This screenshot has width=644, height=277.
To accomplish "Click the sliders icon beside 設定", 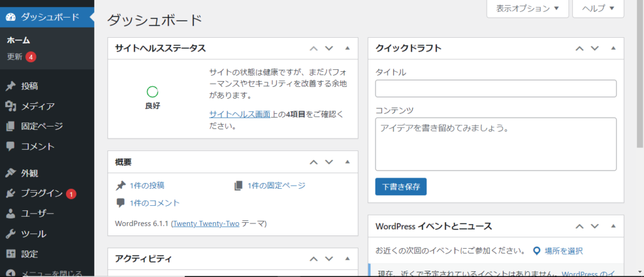I will click(10, 254).
